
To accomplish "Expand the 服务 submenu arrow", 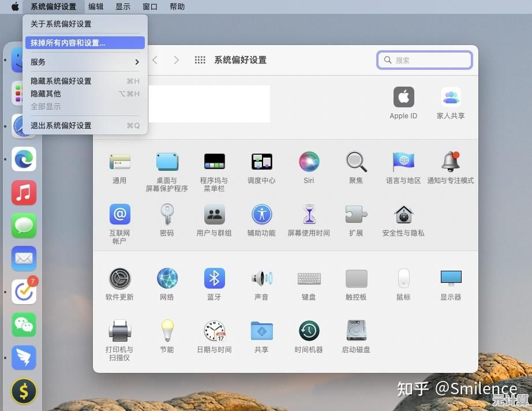I will [x=137, y=62].
